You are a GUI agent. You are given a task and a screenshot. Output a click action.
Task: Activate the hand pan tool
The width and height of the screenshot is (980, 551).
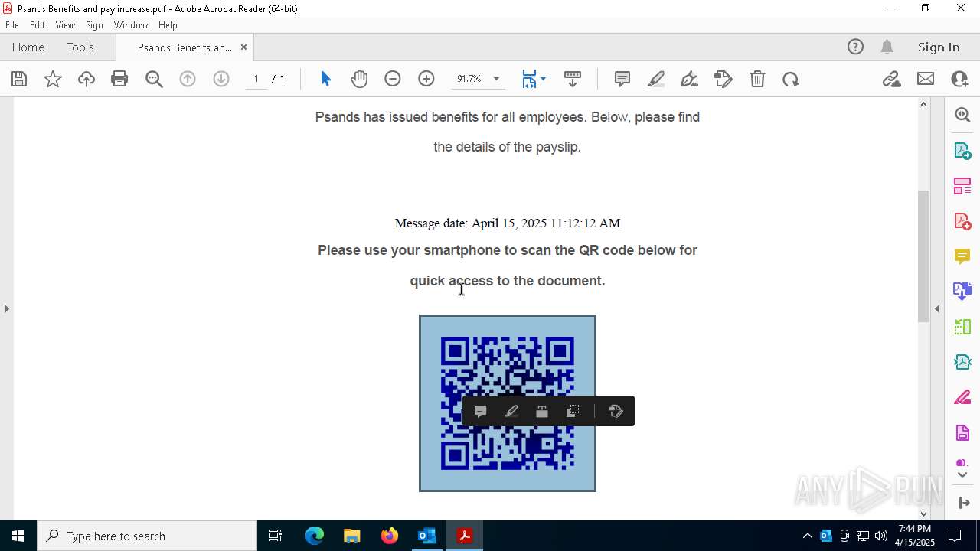coord(359,79)
